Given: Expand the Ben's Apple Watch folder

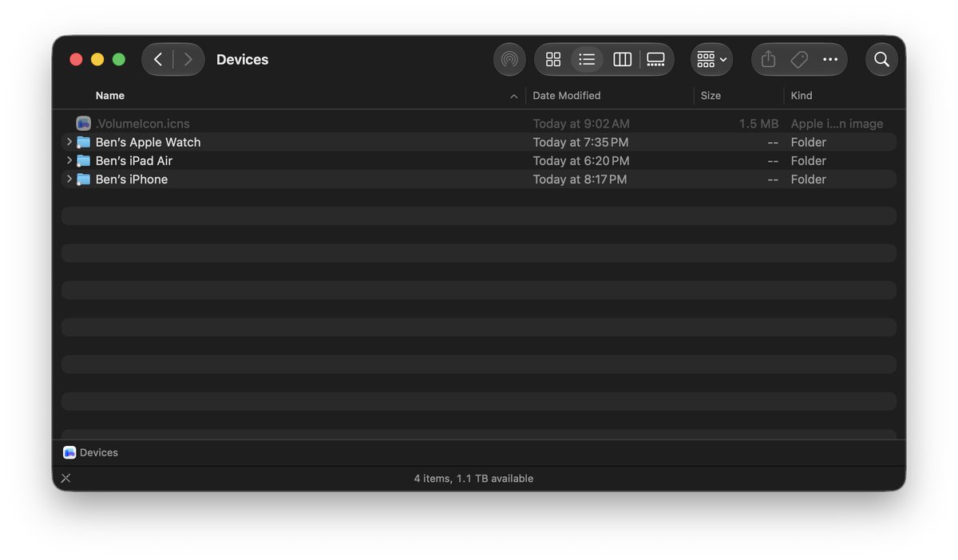Looking at the screenshot, I should pos(69,142).
